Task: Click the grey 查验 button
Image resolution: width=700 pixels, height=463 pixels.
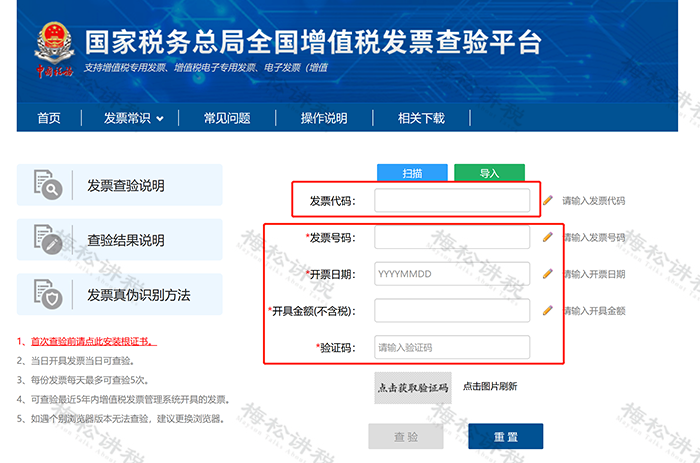Action: pos(406,436)
